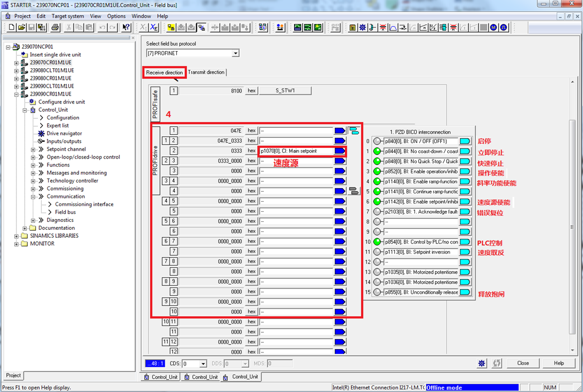Click the blue arrow beside p1070 Main setpoint
This screenshot has height=392, width=583.
tap(340, 151)
